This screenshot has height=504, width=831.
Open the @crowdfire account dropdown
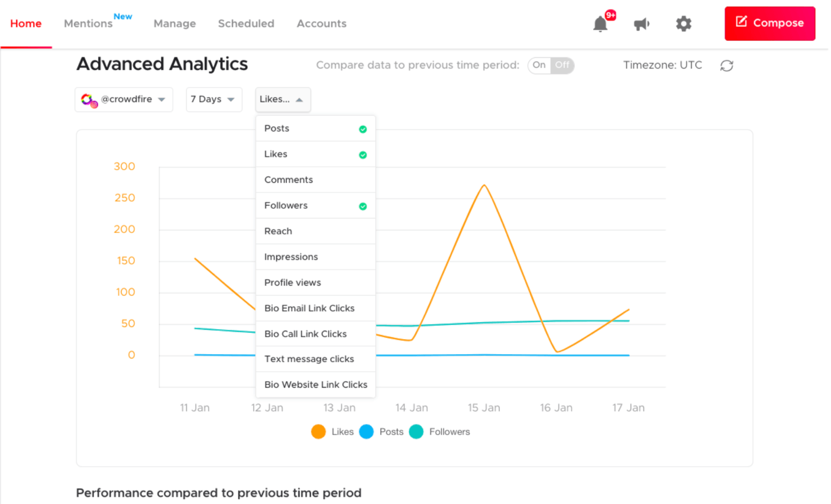click(124, 99)
